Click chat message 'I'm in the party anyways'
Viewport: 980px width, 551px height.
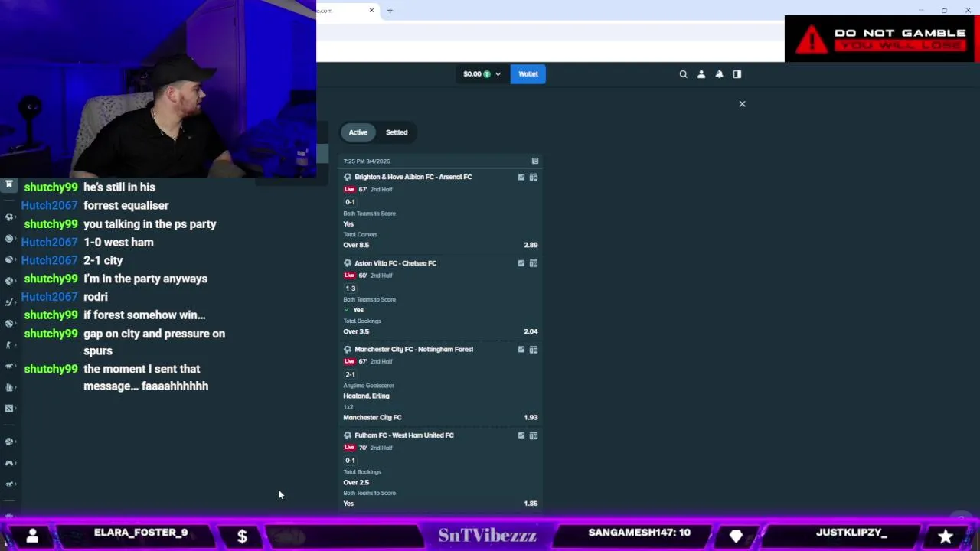pyautogui.click(x=145, y=279)
